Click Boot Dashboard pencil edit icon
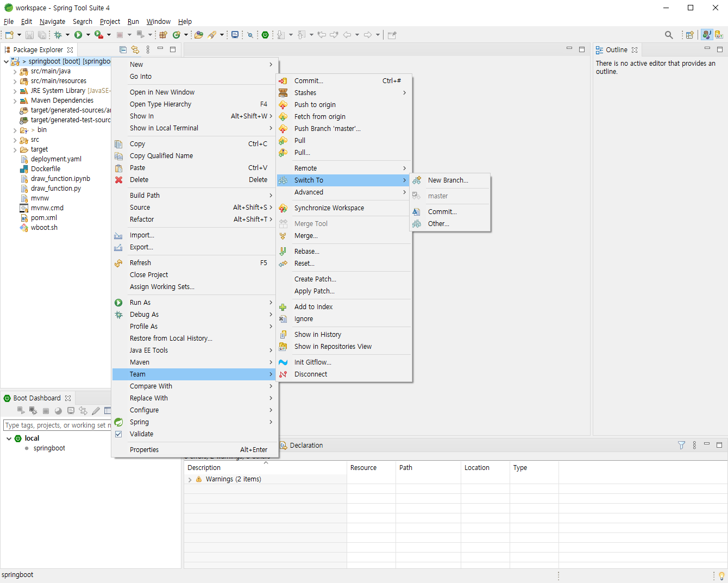 coord(96,411)
